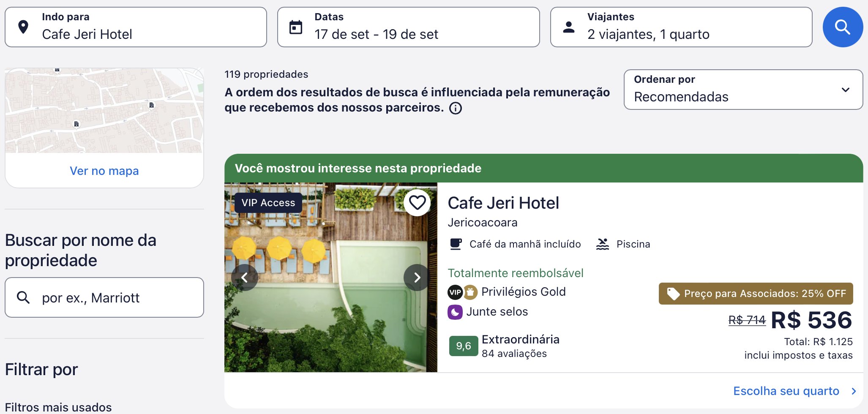Open the Datas date range picker

409,27
